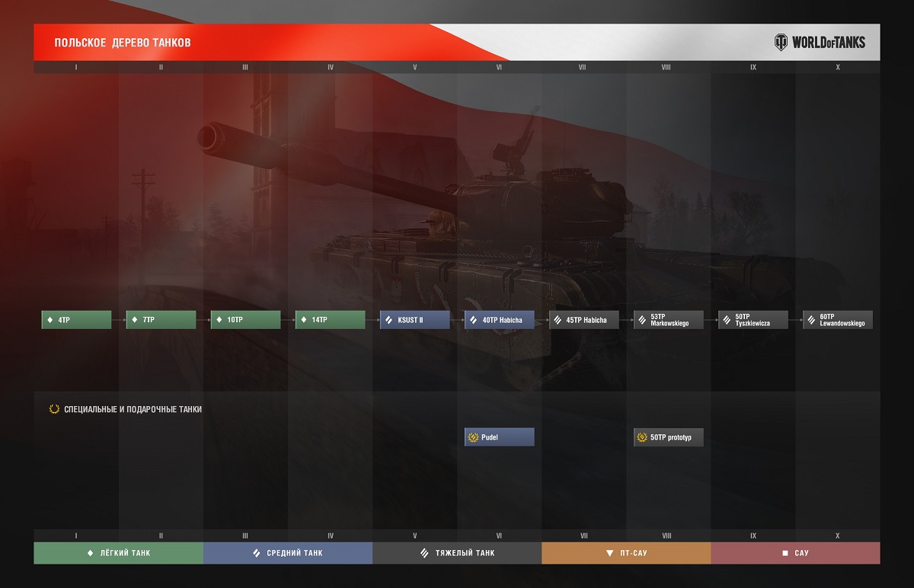
Task: Select the 50TP Tyszkiewicza tank
Action: (753, 320)
